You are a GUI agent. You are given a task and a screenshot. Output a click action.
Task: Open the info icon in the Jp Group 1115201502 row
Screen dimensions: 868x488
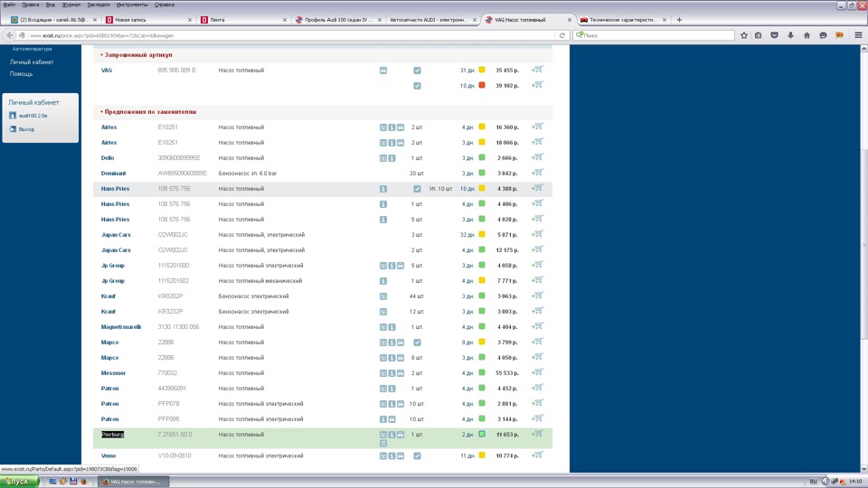pyautogui.click(x=383, y=281)
